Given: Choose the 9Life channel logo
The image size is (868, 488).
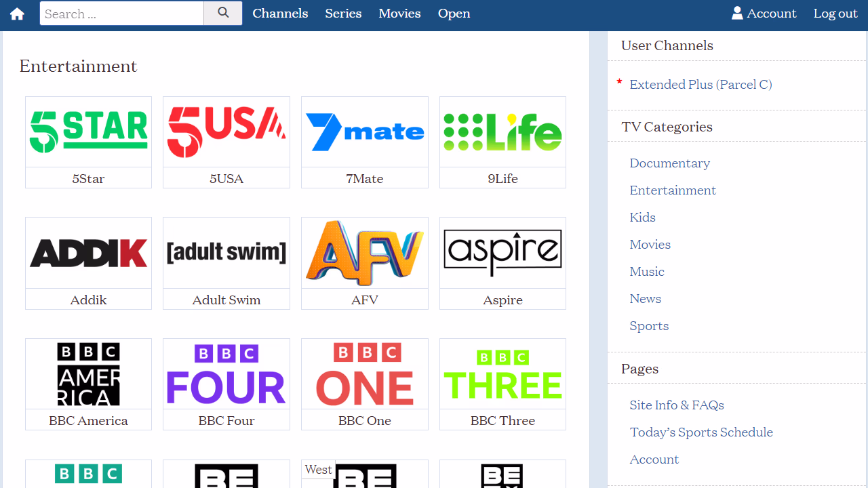Looking at the screenshot, I should 502,131.
